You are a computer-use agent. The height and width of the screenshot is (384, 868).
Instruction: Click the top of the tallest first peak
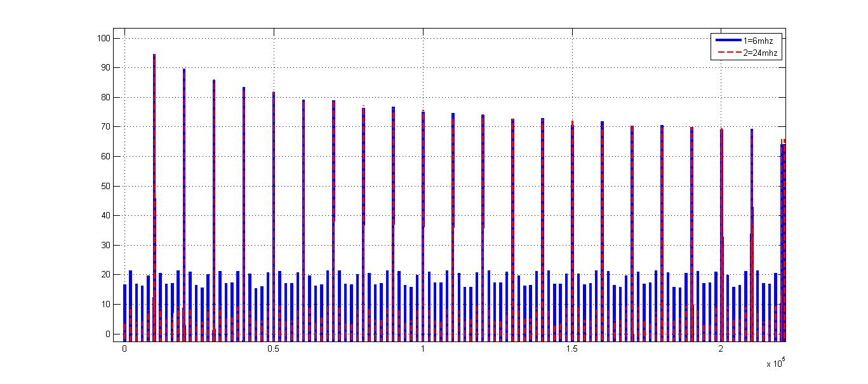154,55
